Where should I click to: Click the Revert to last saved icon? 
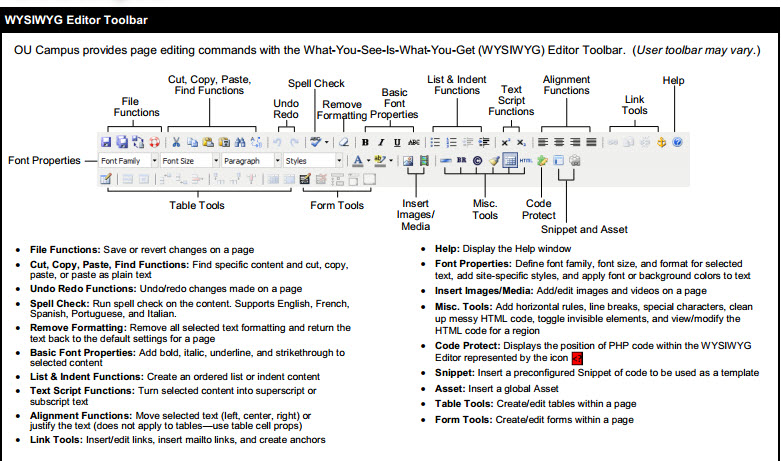pyautogui.click(x=138, y=142)
